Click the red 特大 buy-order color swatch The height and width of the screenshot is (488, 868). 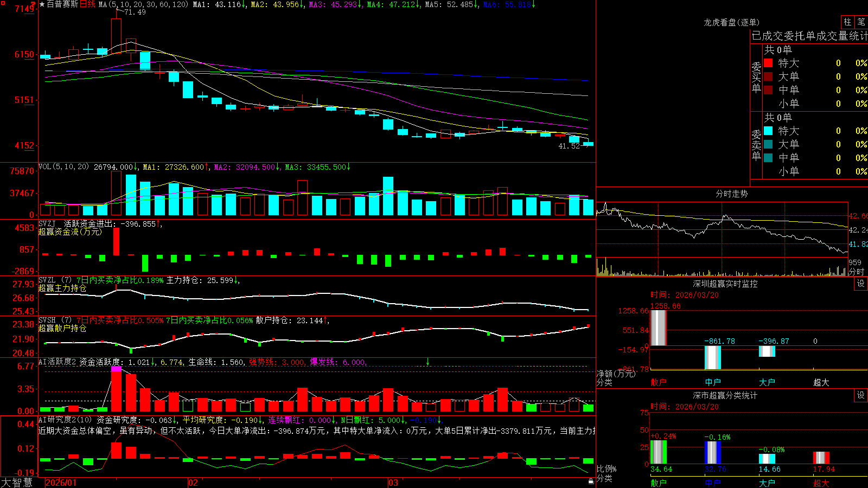tap(768, 63)
